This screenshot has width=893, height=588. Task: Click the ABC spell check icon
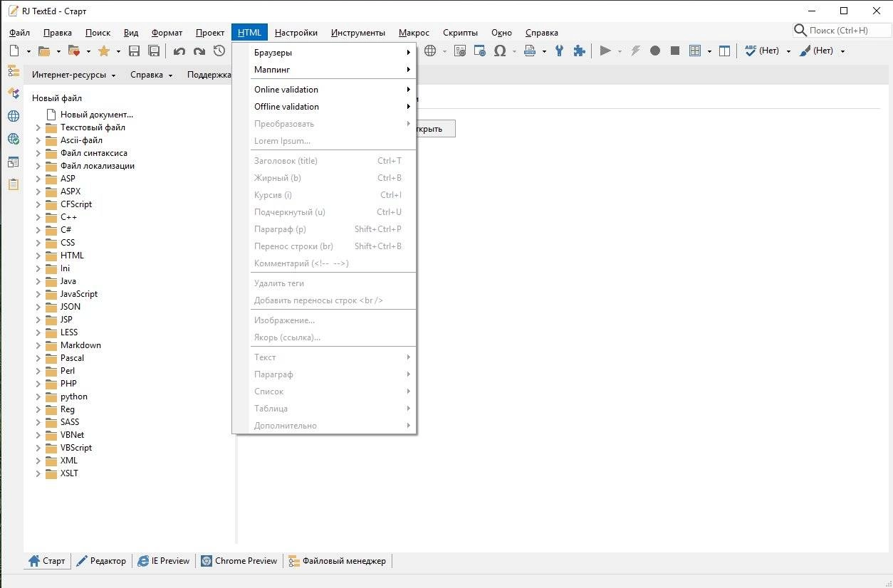750,51
